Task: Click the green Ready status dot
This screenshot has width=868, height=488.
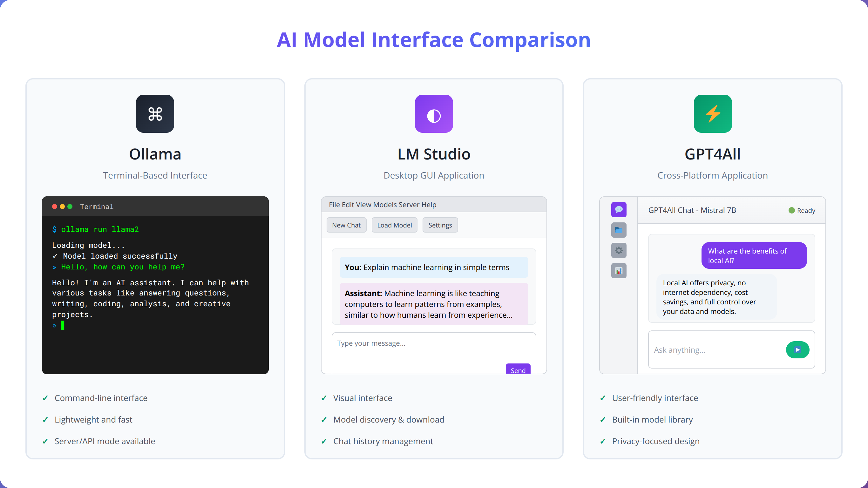Action: [791, 210]
